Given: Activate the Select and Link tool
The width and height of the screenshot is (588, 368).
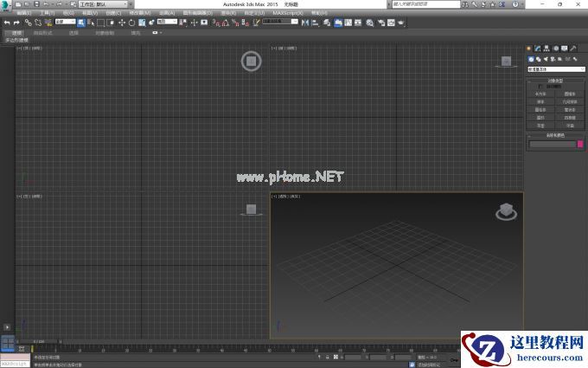Looking at the screenshot, I should (x=29, y=23).
